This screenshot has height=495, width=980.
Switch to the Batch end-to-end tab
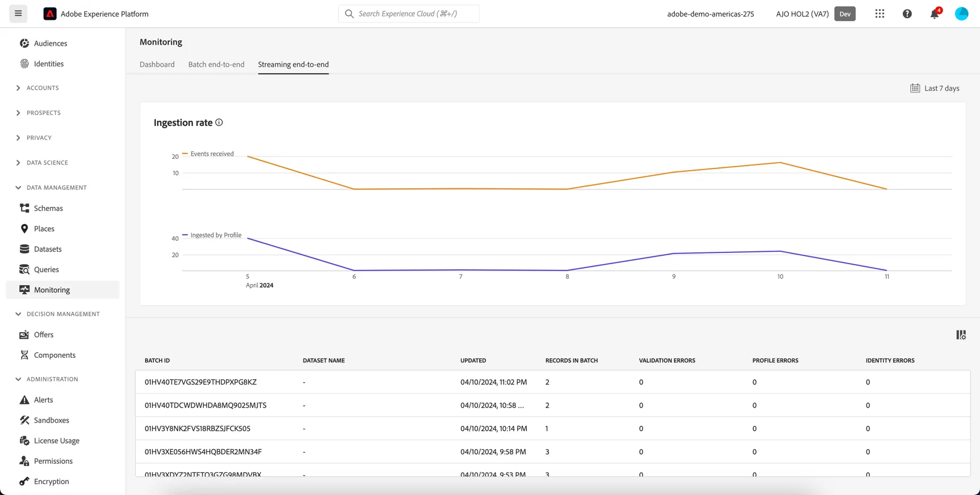click(x=216, y=64)
